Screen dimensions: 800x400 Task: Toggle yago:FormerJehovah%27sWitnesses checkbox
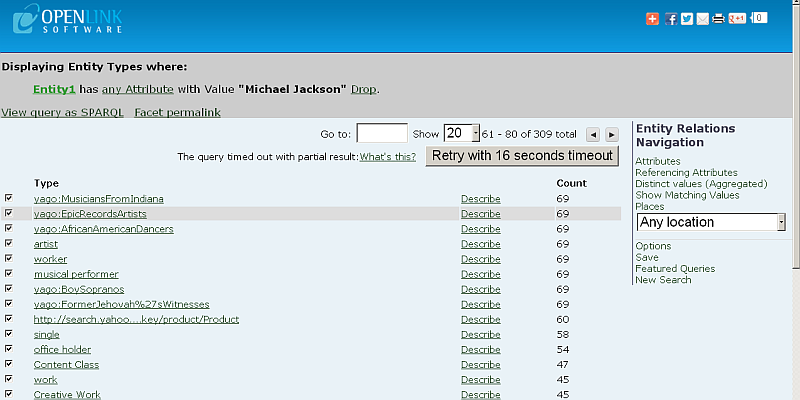pos(9,303)
